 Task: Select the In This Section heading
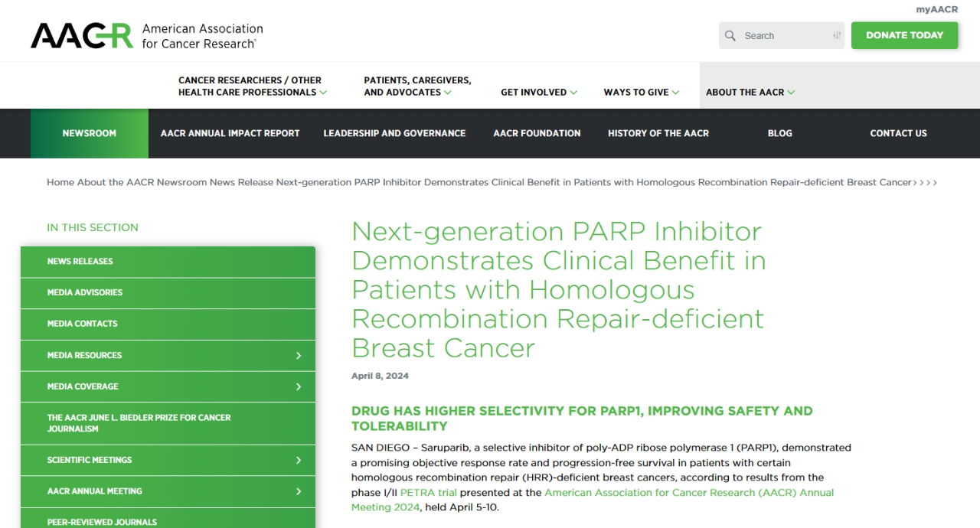(93, 227)
